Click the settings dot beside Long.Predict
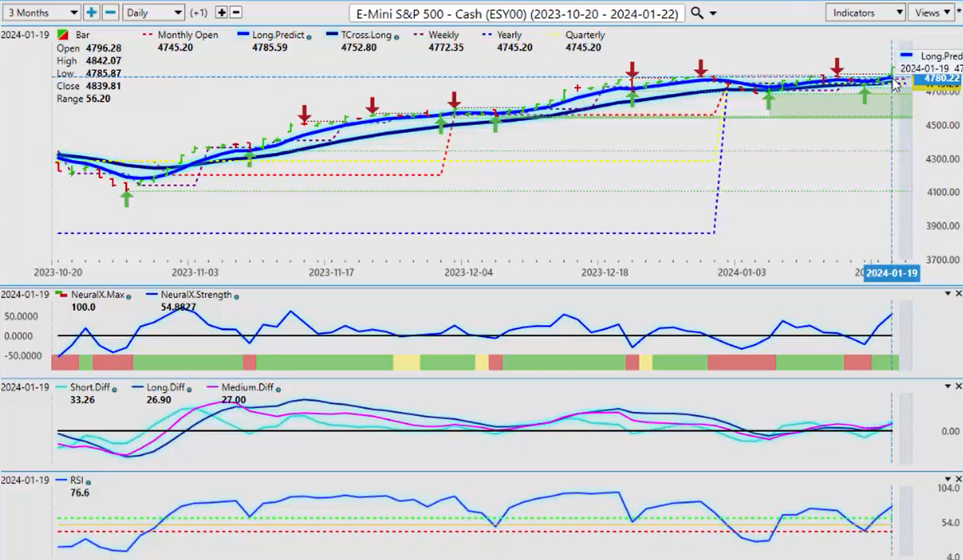Screen dimensions: 963x560 coord(310,36)
